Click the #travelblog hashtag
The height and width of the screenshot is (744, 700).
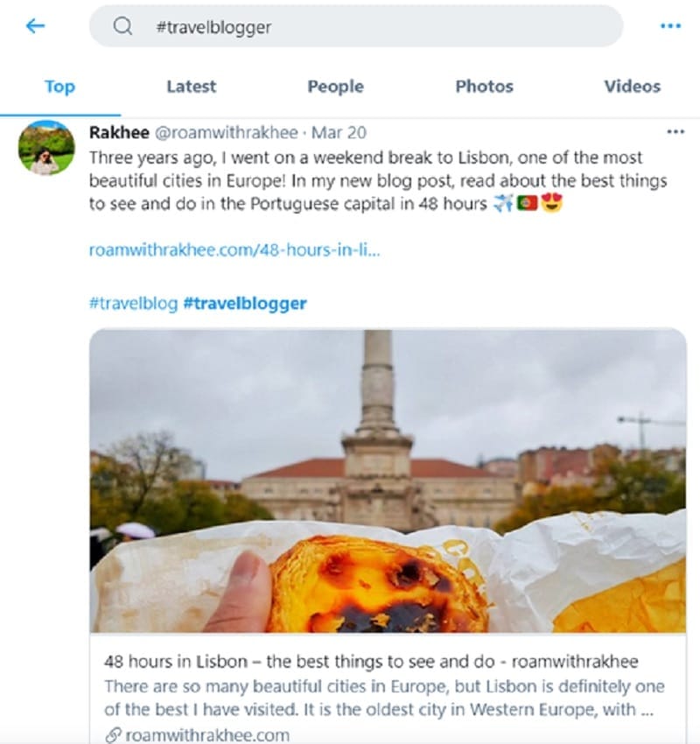(x=131, y=302)
